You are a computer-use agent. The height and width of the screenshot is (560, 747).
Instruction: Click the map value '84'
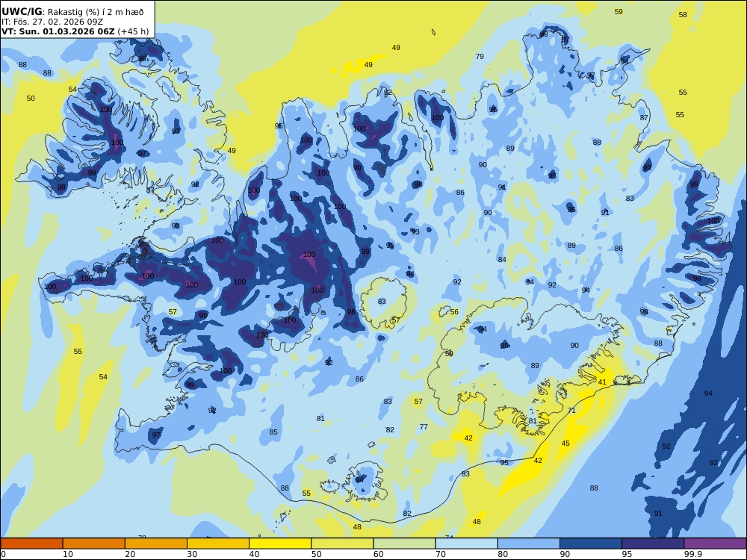(502, 260)
